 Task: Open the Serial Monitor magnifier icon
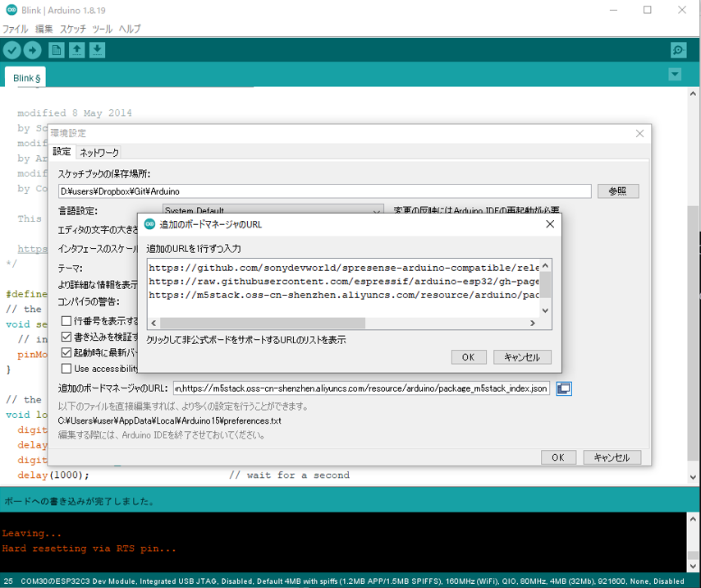click(679, 50)
